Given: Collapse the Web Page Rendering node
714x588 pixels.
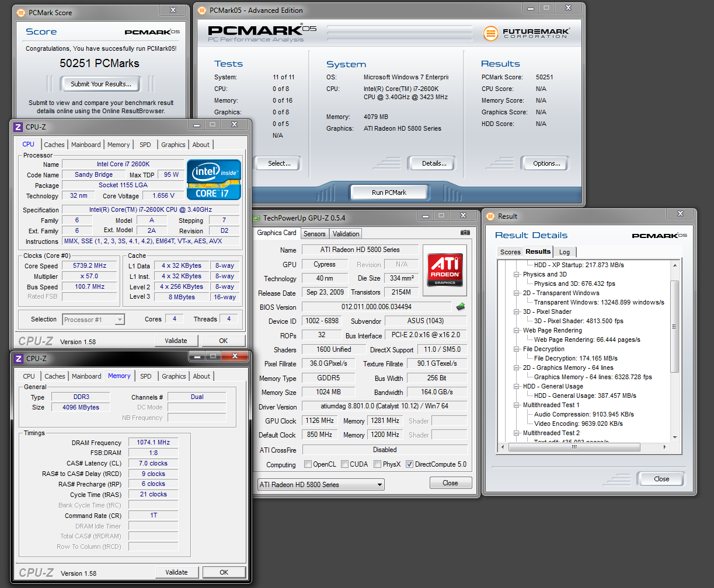Looking at the screenshot, I should click(x=517, y=330).
